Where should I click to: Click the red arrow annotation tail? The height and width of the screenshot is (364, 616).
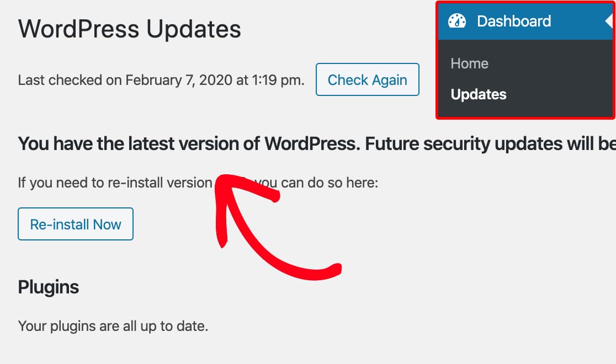click(x=333, y=269)
